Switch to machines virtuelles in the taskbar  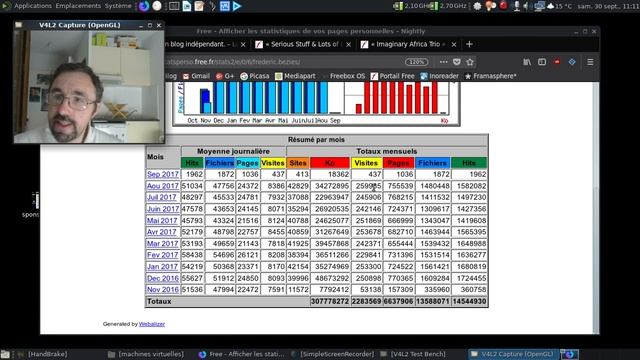146,354
